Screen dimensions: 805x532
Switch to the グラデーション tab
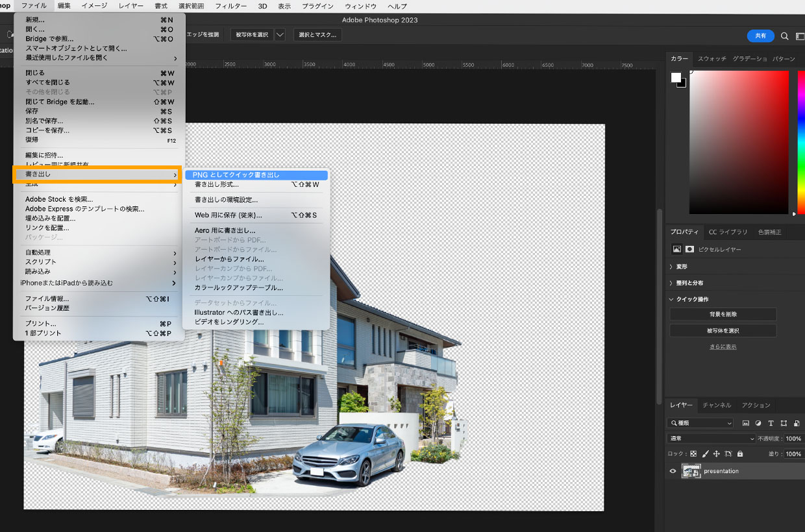(750, 59)
